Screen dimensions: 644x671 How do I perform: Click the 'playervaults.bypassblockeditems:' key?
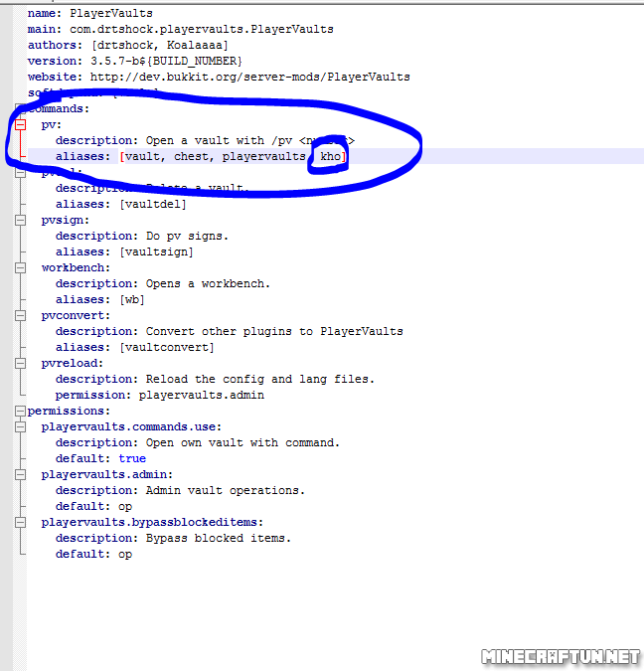pos(152,522)
